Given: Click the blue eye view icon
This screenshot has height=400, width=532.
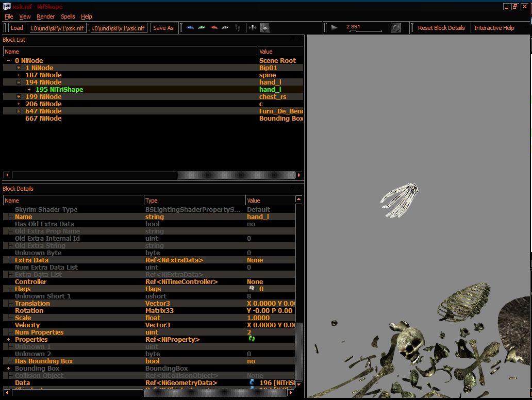Looking at the screenshot, I should tap(190, 28).
